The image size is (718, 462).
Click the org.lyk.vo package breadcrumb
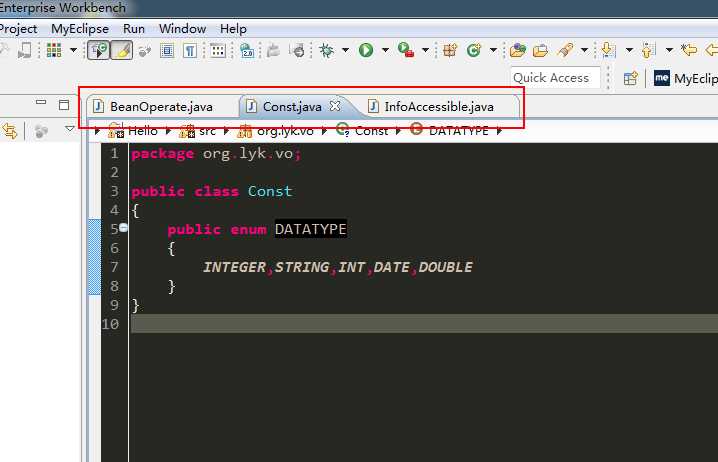276,131
